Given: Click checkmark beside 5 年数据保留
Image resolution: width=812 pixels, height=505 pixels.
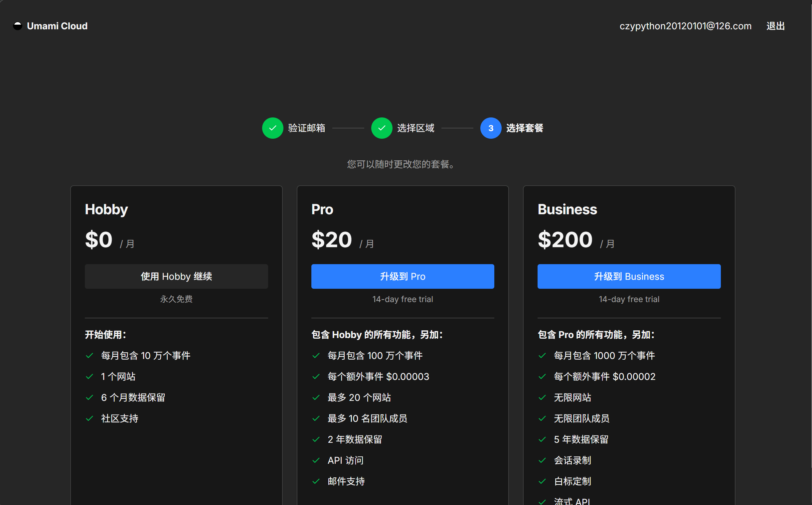Looking at the screenshot, I should click(x=542, y=439).
